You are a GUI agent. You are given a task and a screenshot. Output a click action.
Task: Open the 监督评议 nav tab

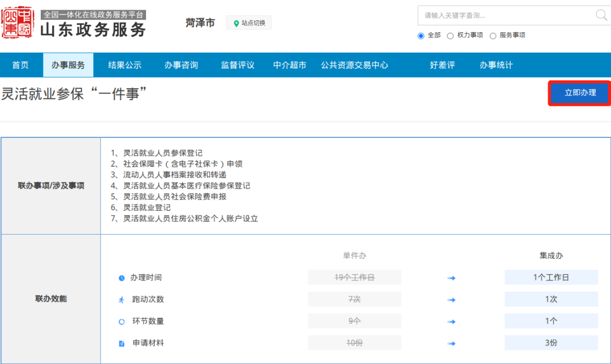point(238,65)
